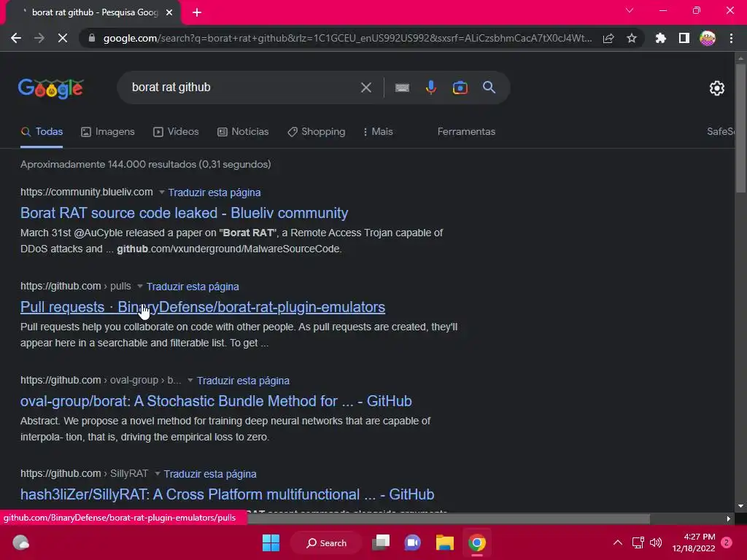The width and height of the screenshot is (747, 560).
Task: Share this page via address bar icon
Action: tap(608, 38)
